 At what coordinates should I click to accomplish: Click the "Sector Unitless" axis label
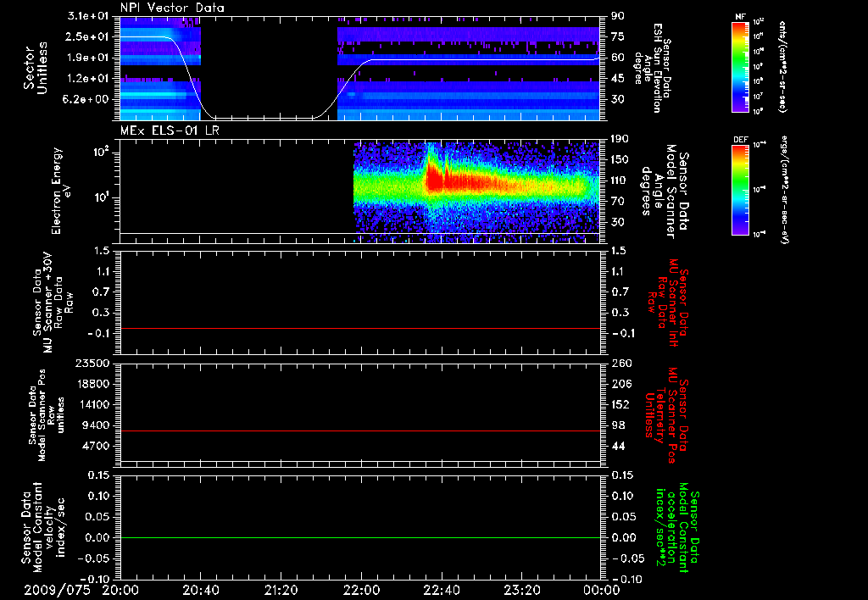(x=36, y=69)
